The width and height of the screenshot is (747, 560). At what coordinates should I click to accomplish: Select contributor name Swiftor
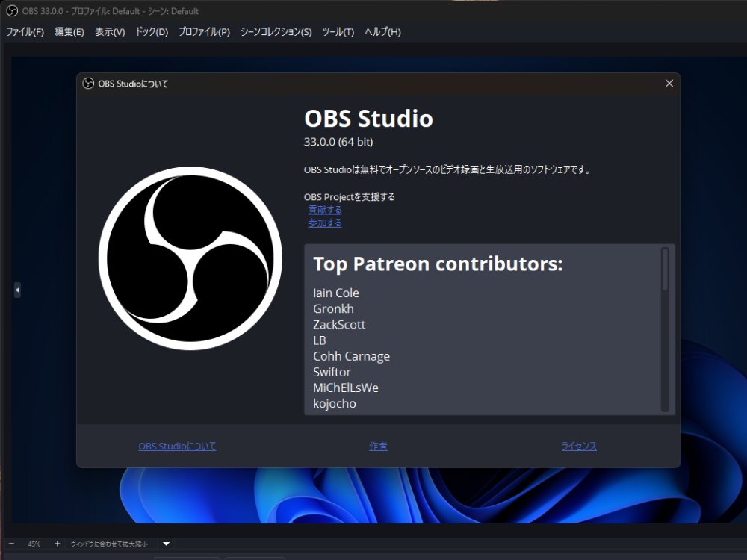point(332,372)
